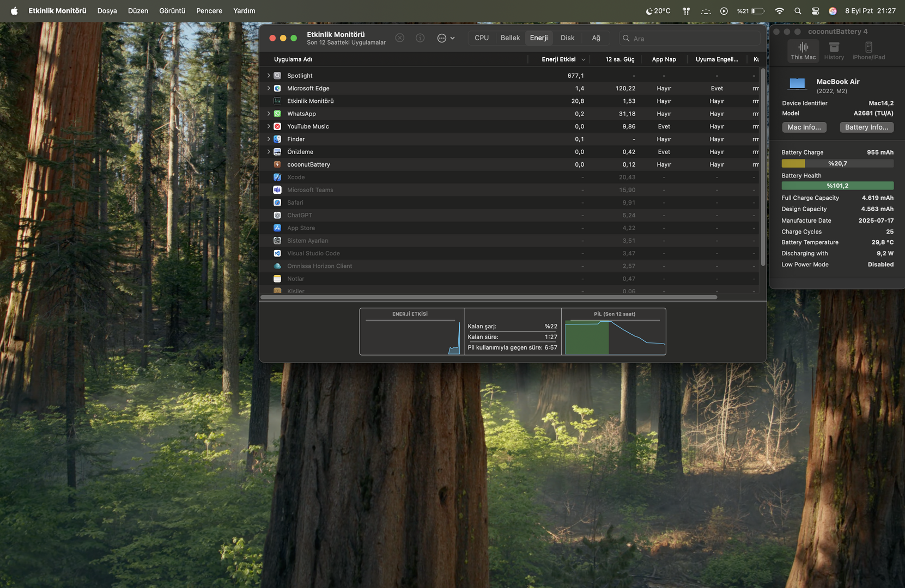Click the coconutBattery row icon
Image resolution: width=905 pixels, height=588 pixels.
pos(277,164)
